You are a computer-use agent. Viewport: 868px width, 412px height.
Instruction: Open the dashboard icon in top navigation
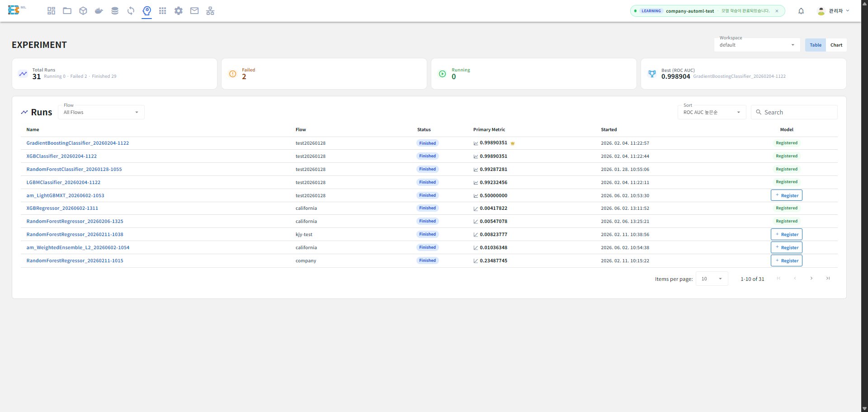(51, 11)
